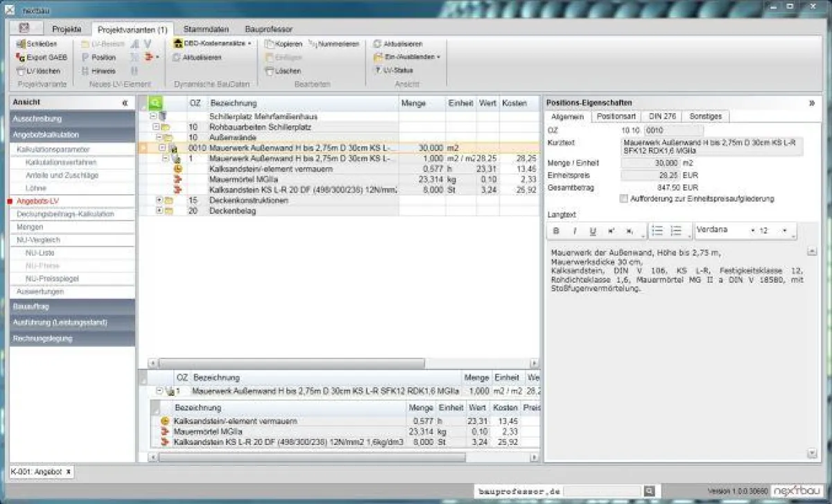832x504 pixels.
Task: Open Deckungsbeitrags-Kalkulation in the sidebar
Action: coord(65,214)
